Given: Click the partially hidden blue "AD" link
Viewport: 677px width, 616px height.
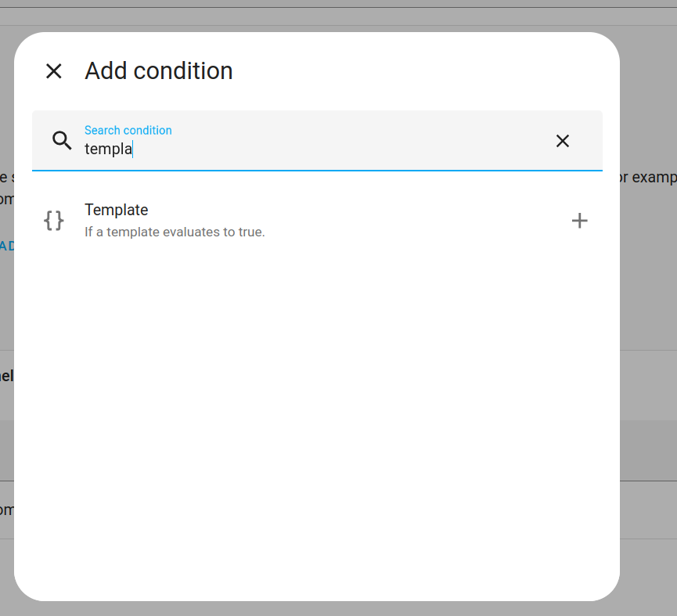Looking at the screenshot, I should pos(7,246).
